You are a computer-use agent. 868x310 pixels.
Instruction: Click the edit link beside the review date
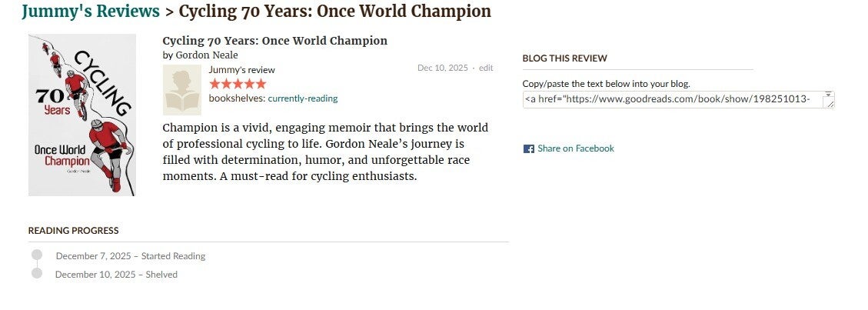point(486,68)
